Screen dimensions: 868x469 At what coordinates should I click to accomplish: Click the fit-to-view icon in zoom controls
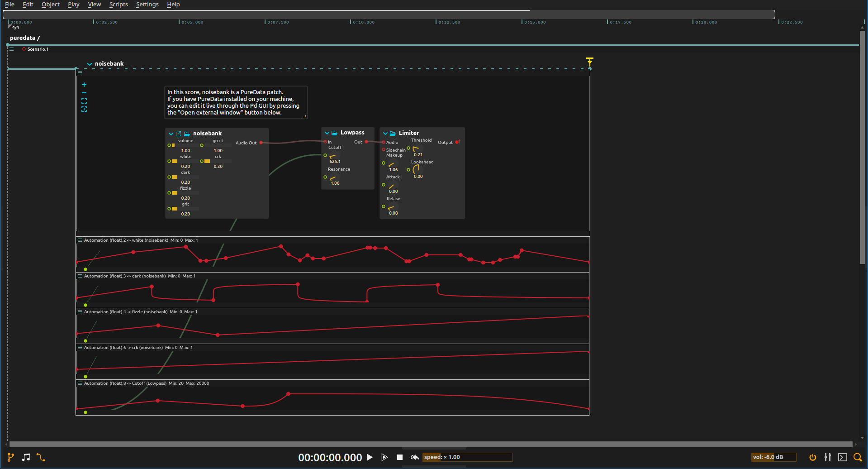(84, 101)
